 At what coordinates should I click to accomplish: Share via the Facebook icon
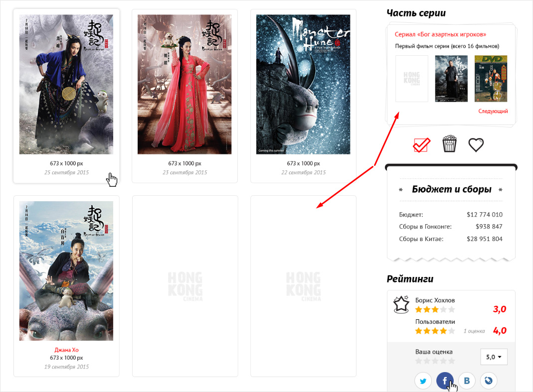click(445, 381)
